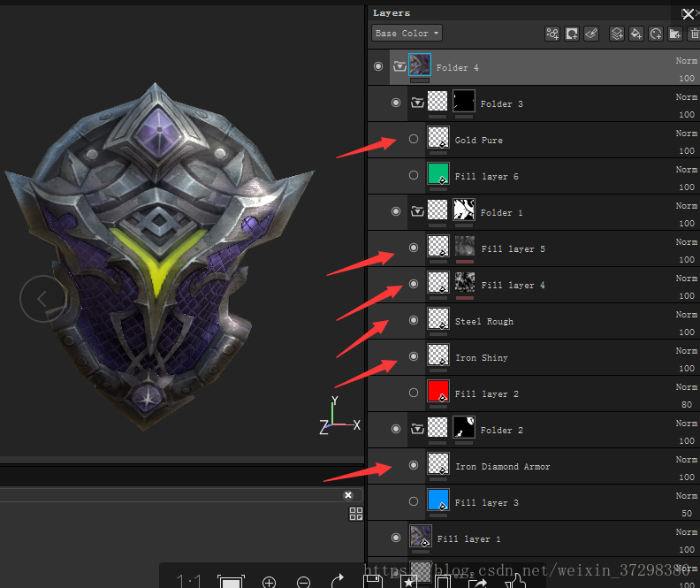Hide Fill layer 1

396,538
